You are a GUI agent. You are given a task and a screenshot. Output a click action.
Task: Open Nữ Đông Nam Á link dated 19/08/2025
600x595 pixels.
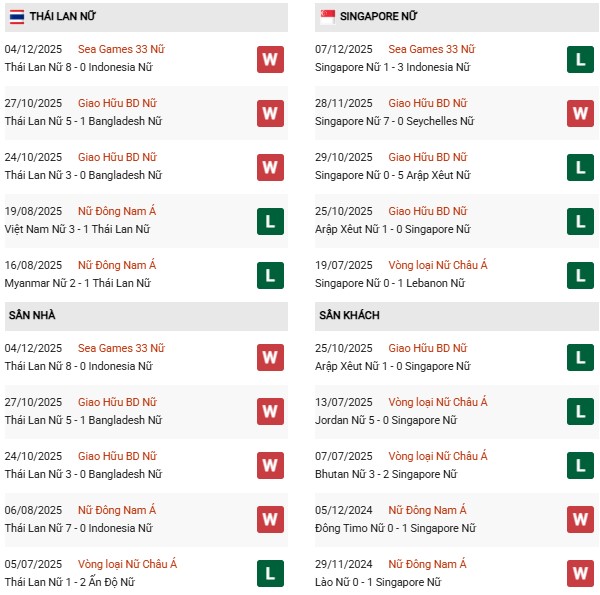point(117,211)
